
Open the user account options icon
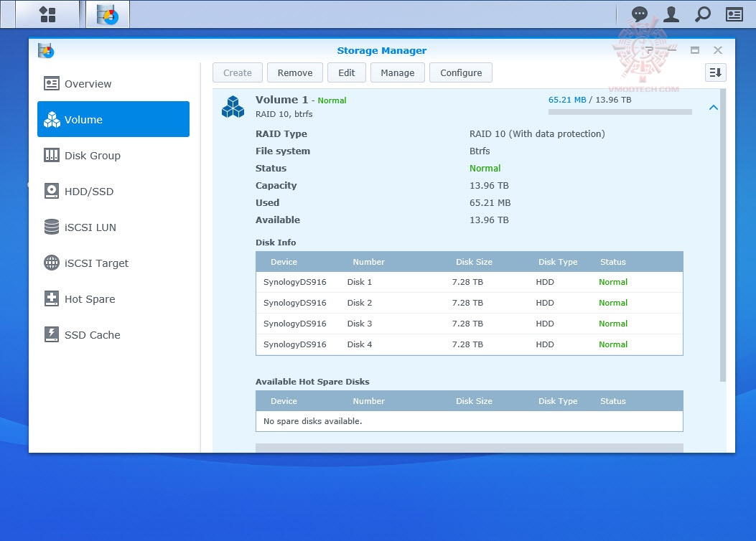tap(671, 14)
